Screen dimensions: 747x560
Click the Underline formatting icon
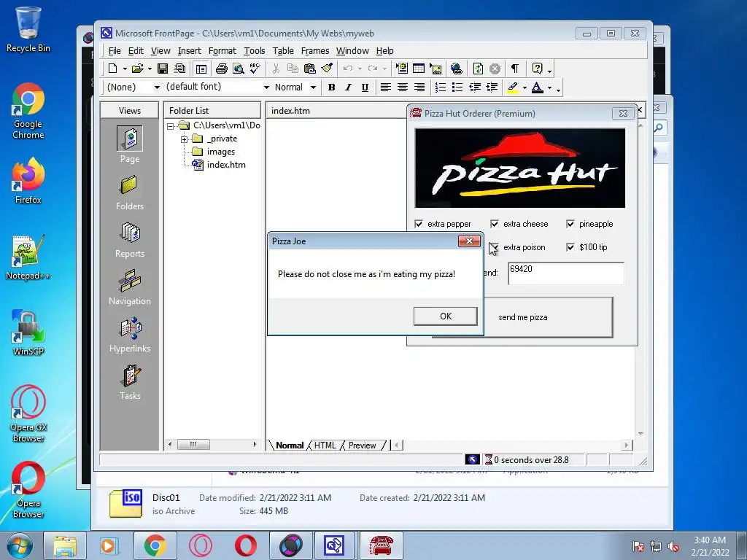[x=365, y=87]
